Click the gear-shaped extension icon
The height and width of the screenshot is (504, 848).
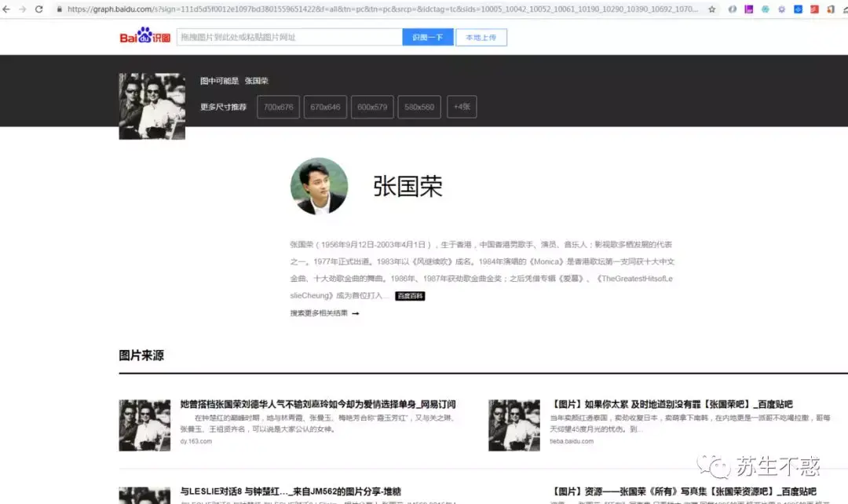point(781,9)
